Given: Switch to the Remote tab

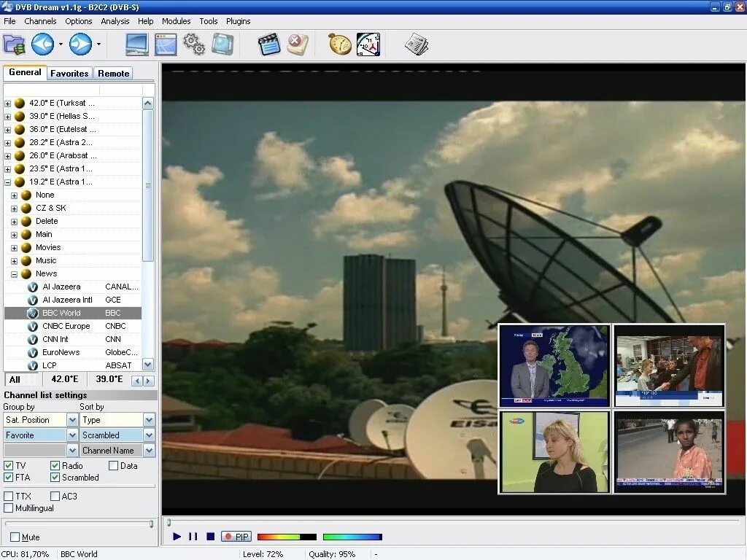Looking at the screenshot, I should click(x=113, y=74).
